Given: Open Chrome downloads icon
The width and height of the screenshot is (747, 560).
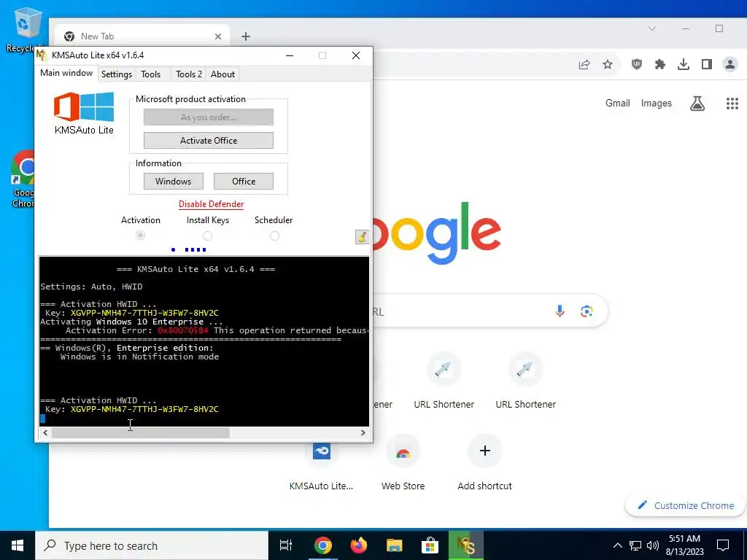Looking at the screenshot, I should tap(683, 64).
